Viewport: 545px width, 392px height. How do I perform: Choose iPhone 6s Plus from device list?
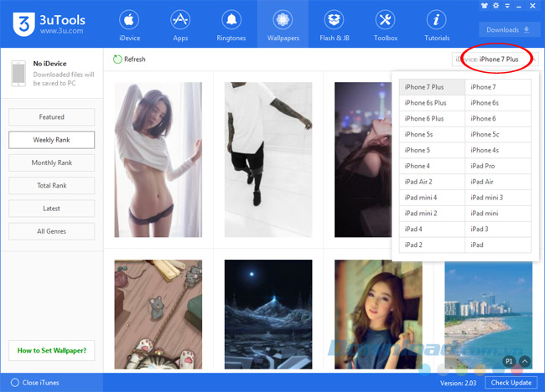coord(432,103)
